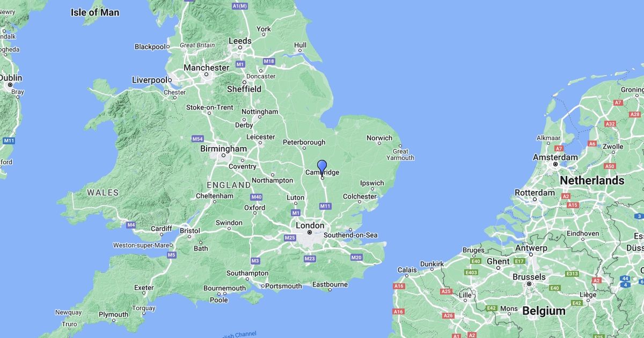Screen dimensions: 644x338
Task: Click the Manchester city label
Action: pyautogui.click(x=206, y=68)
